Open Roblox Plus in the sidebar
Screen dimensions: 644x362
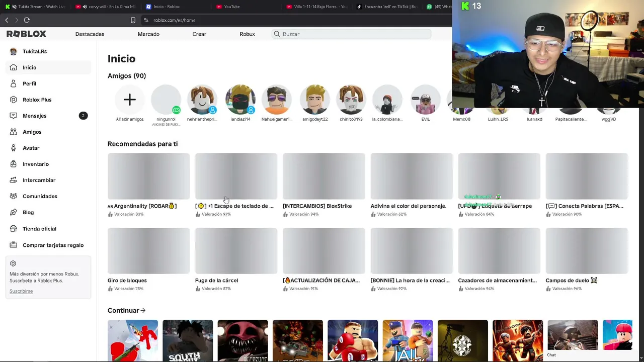click(x=48, y=100)
